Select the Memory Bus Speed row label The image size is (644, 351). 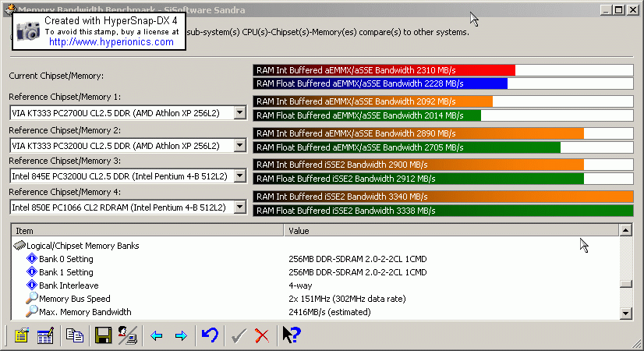point(75,299)
